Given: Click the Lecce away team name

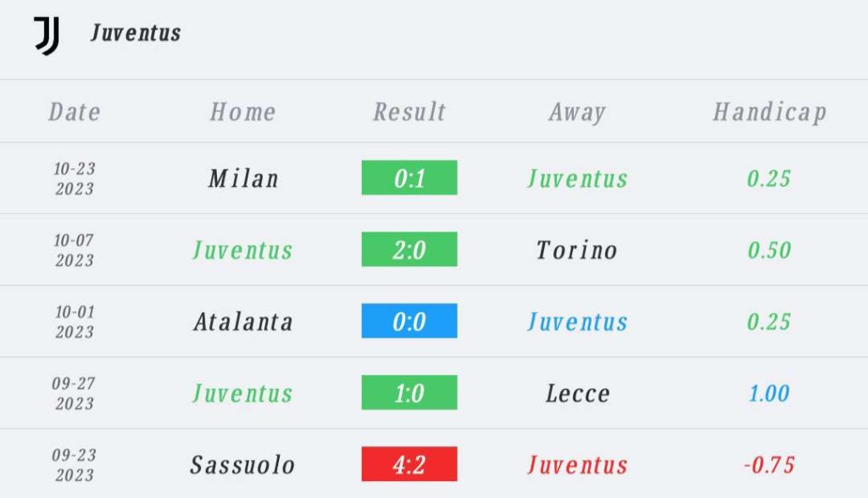Looking at the screenshot, I should [577, 394].
